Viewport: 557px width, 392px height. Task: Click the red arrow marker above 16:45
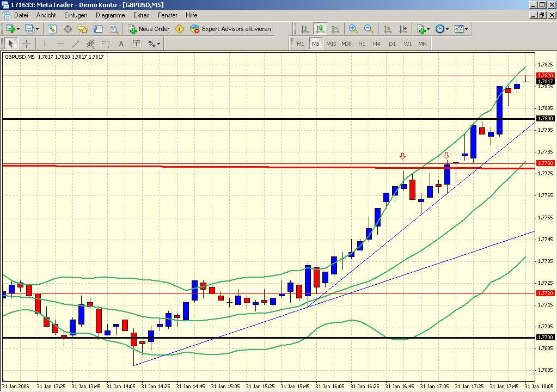pyautogui.click(x=402, y=156)
